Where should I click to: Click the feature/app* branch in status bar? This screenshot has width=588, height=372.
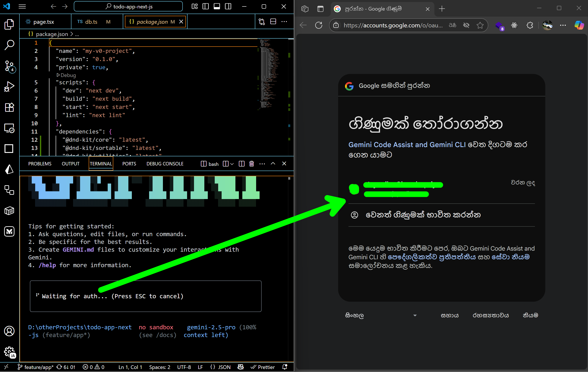[36, 367]
